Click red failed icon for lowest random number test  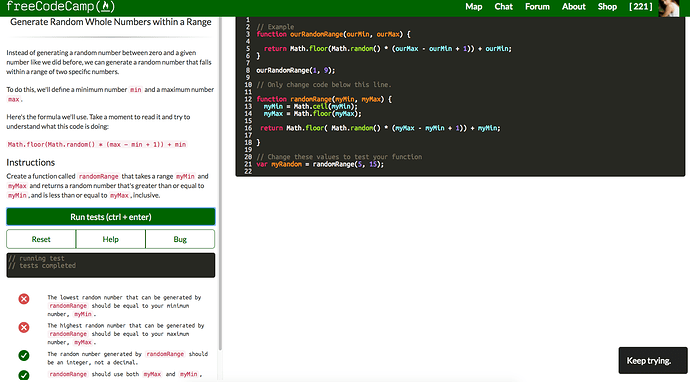coord(24,299)
